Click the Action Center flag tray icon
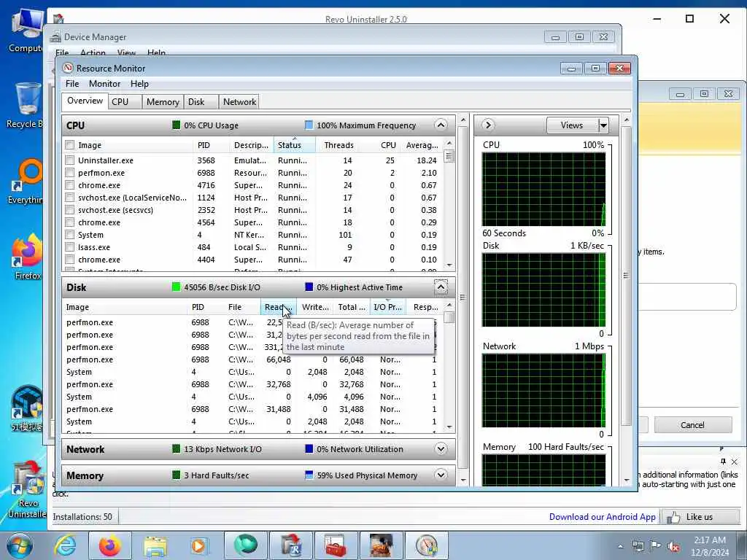This screenshot has height=560, width=747. (x=656, y=546)
